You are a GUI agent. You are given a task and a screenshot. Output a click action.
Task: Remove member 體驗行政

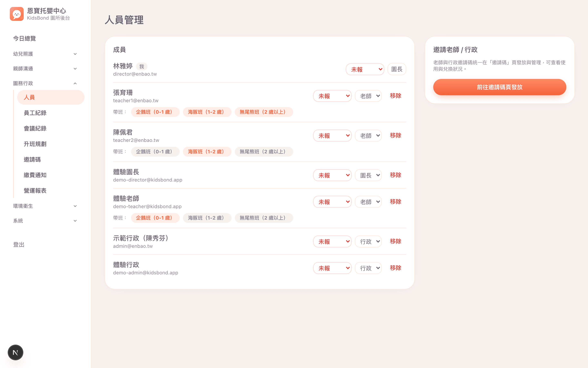(395, 268)
